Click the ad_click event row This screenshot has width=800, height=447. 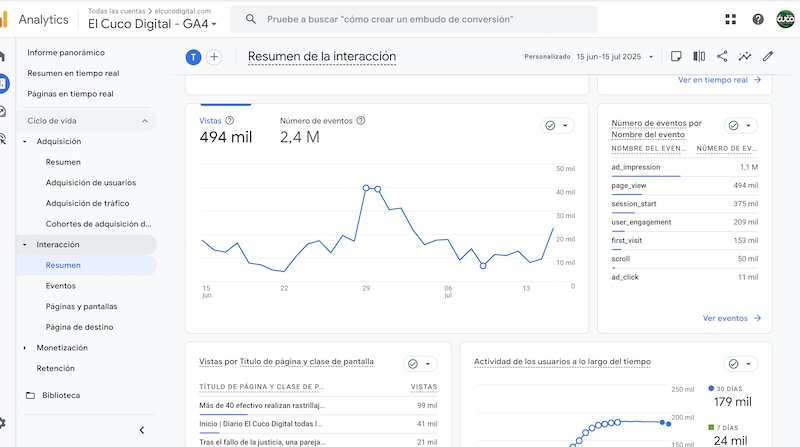(x=684, y=277)
